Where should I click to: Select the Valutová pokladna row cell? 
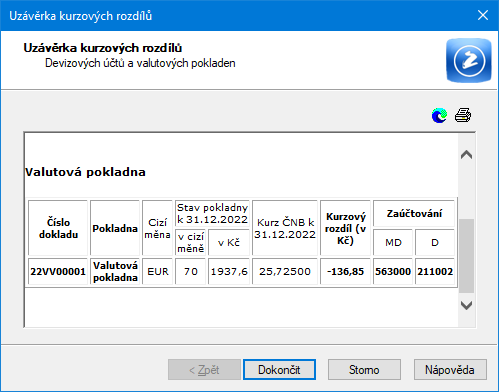(115, 271)
